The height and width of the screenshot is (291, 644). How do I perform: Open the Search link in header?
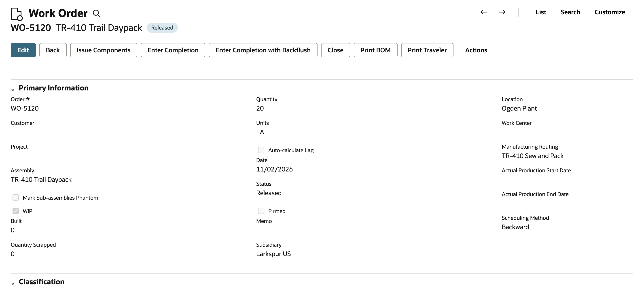[x=570, y=12]
